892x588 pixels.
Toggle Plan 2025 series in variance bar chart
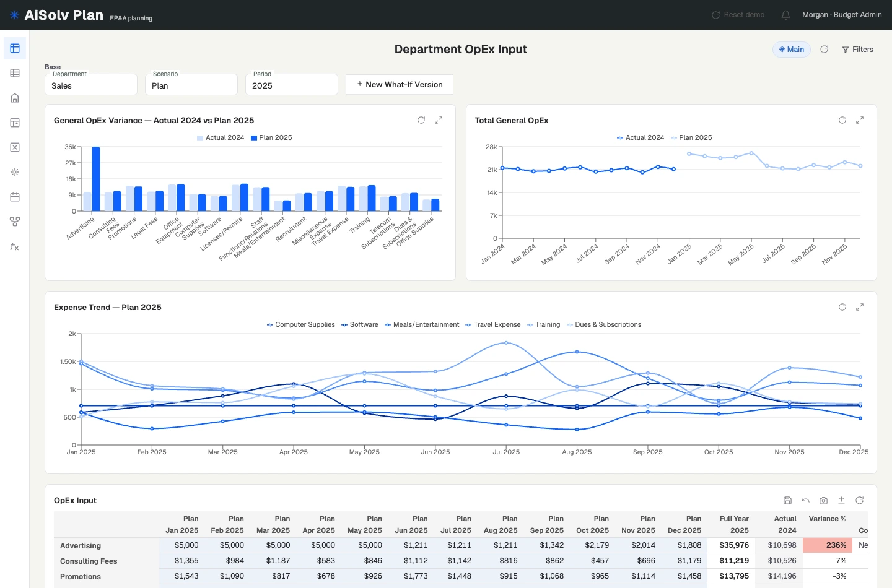click(x=271, y=137)
